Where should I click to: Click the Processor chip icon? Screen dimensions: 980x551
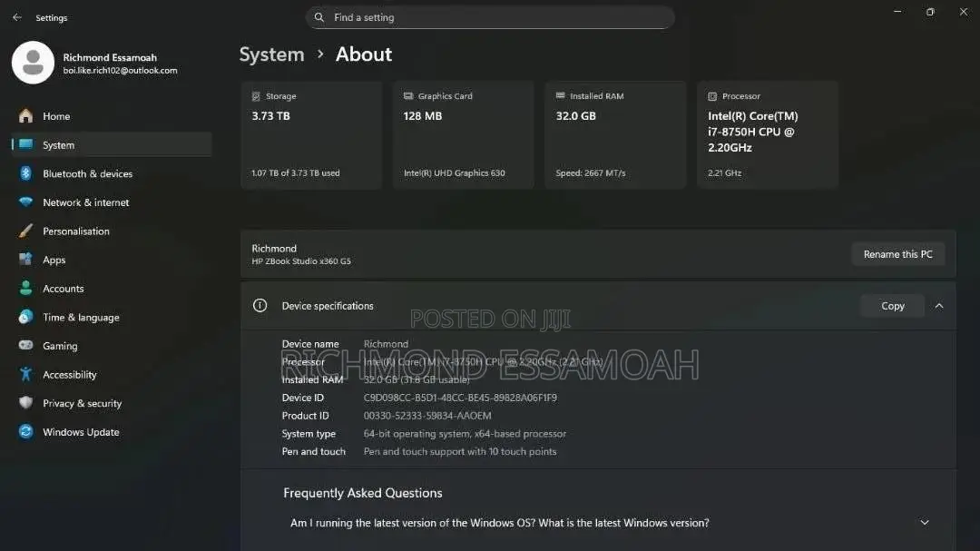712,96
